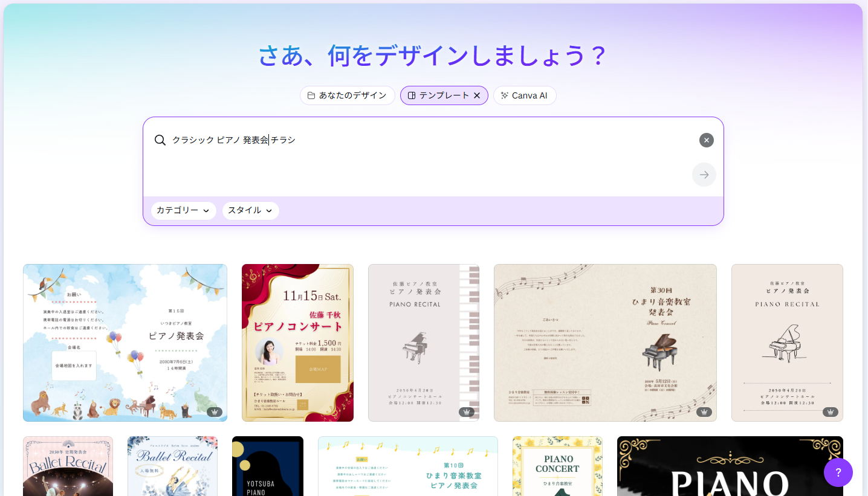The image size is (868, 496).
Task: Submit search with the arrow button
Action: coord(704,175)
